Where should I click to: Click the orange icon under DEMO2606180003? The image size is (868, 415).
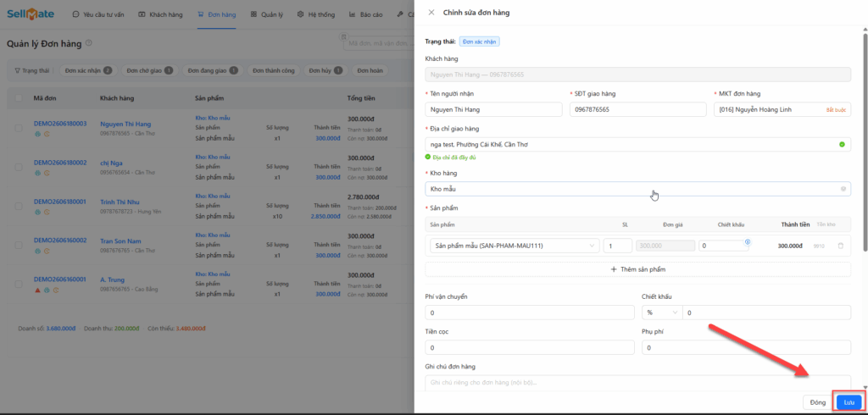(47, 134)
